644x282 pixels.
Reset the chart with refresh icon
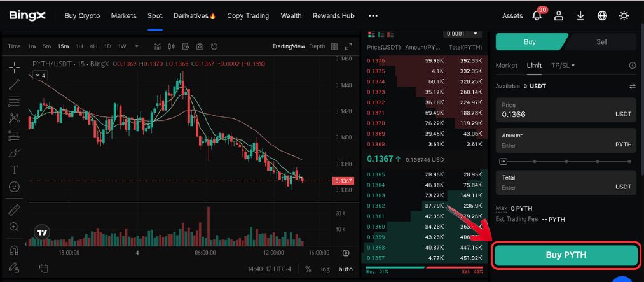pos(214,46)
